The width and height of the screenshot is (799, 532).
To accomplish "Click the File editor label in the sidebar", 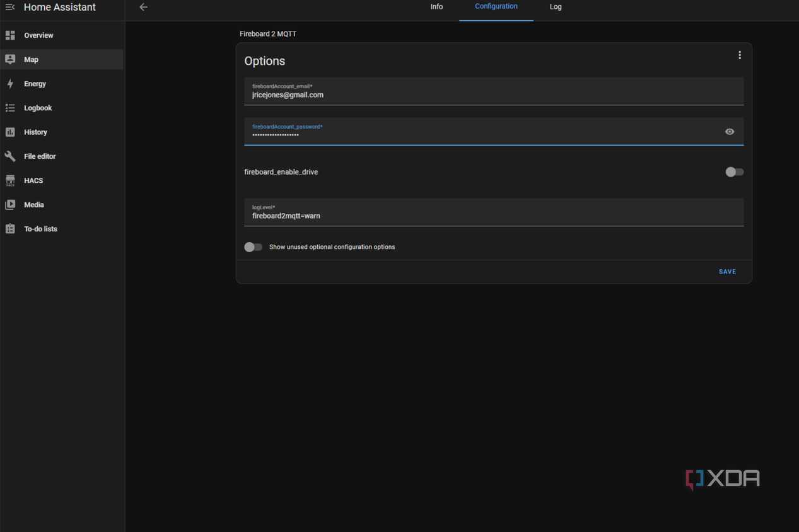I will coord(40,156).
